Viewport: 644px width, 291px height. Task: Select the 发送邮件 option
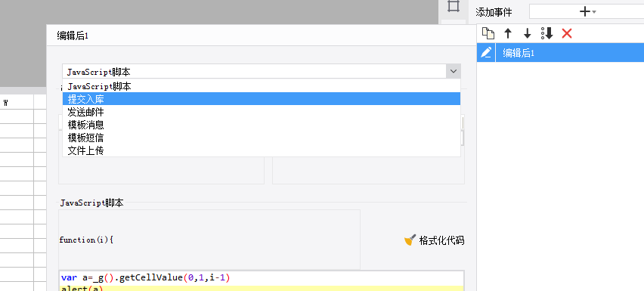262,112
